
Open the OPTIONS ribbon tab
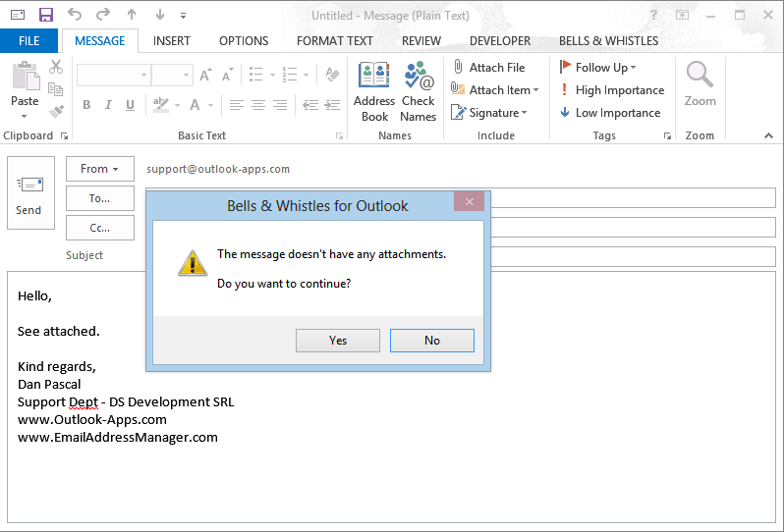[x=244, y=41]
